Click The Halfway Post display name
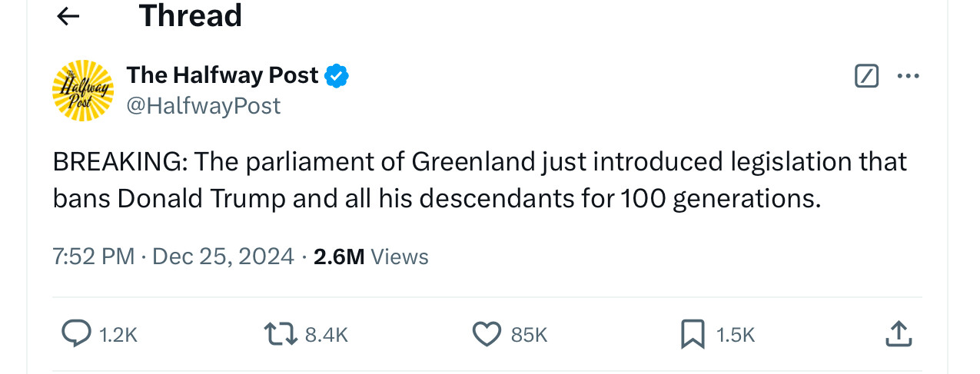 (222, 75)
